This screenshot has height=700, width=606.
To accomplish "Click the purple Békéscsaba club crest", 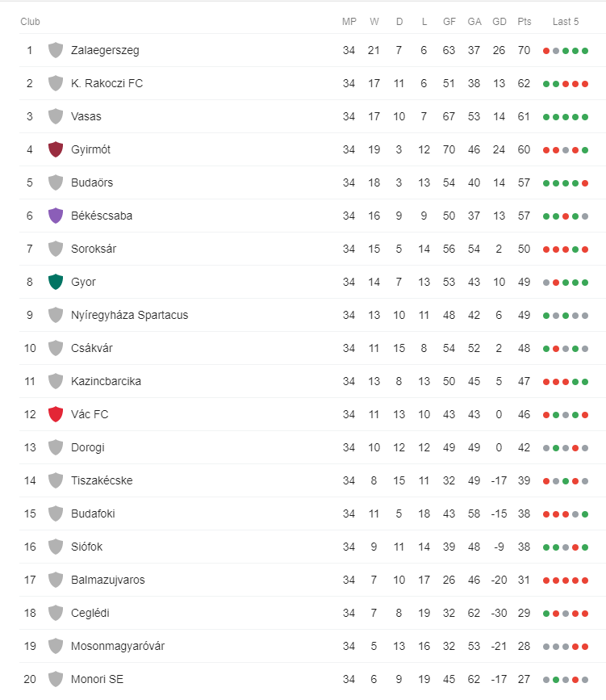I will [56, 216].
